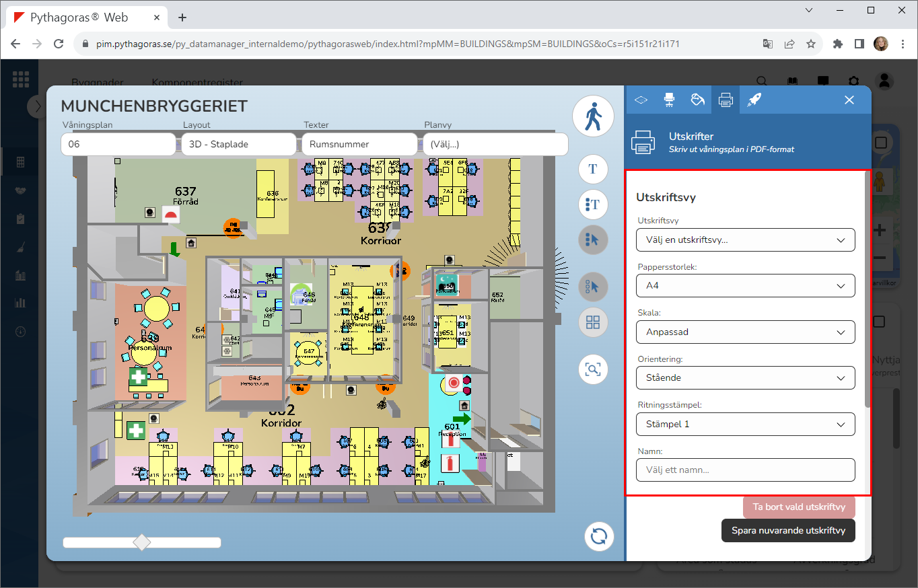Activate the walking person walkthrough mode icon
The height and width of the screenshot is (588, 918).
tap(593, 116)
